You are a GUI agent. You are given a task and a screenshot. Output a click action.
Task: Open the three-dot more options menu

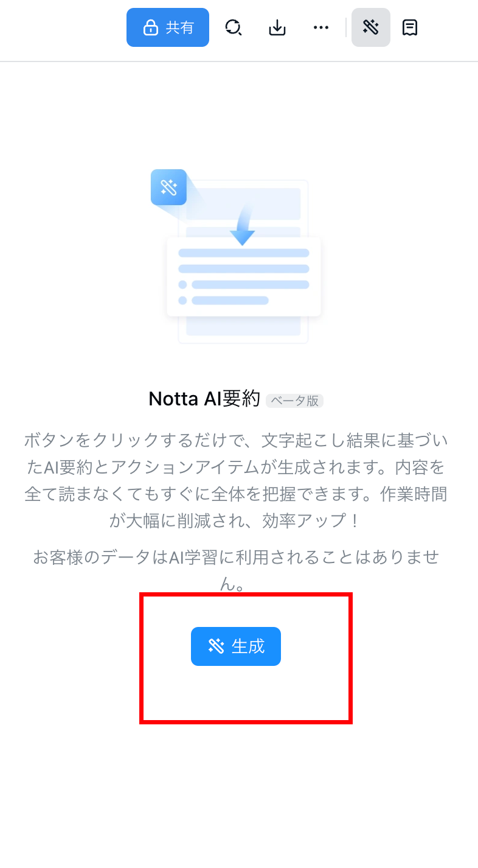coord(321,27)
